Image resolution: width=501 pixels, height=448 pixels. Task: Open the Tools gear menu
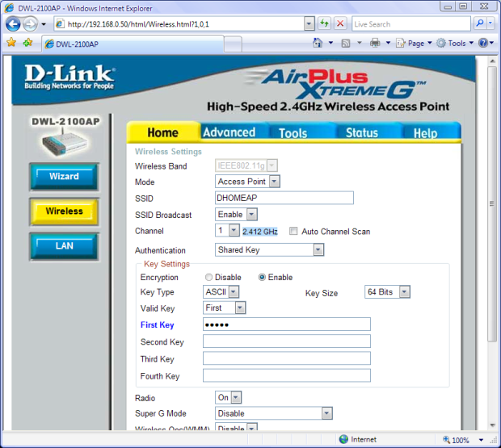tap(455, 43)
